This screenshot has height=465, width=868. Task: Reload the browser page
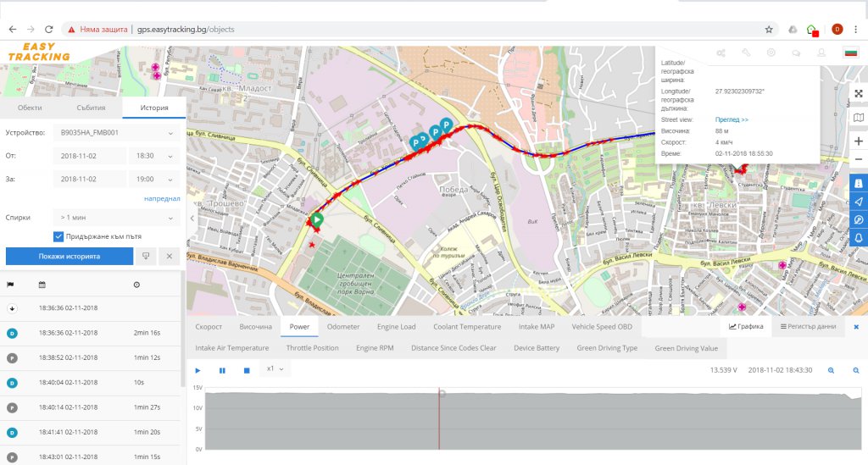coord(48,30)
